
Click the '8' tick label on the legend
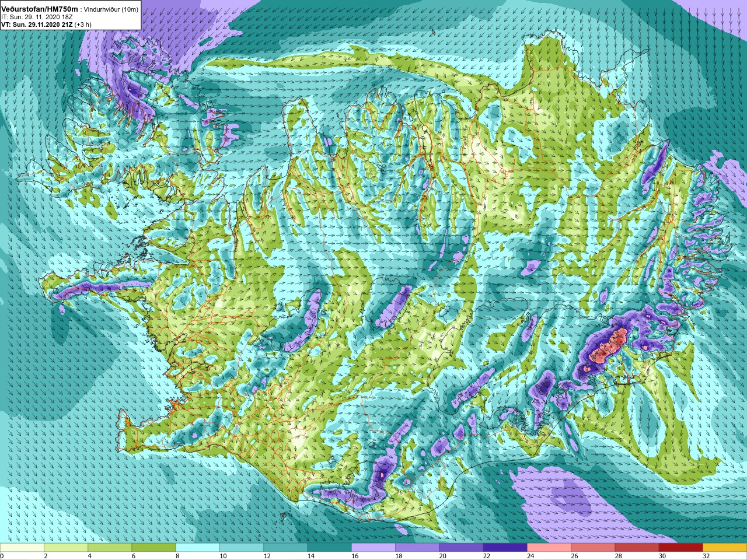click(x=178, y=556)
